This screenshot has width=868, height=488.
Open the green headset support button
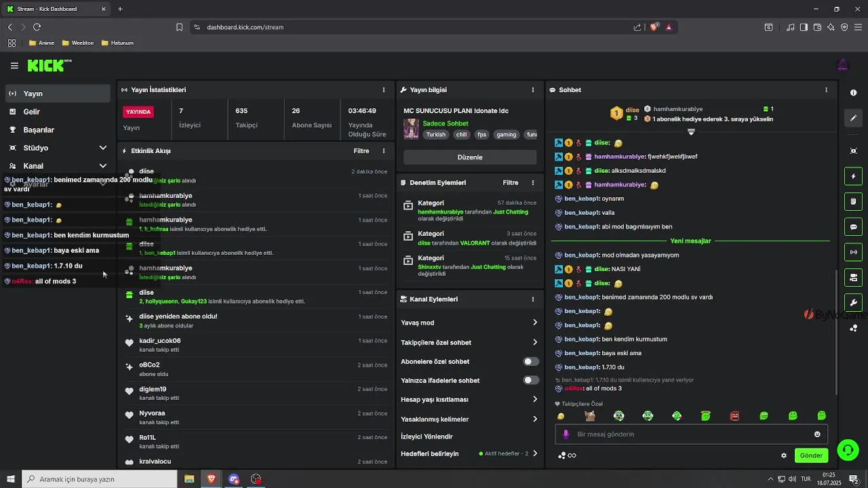click(847, 449)
